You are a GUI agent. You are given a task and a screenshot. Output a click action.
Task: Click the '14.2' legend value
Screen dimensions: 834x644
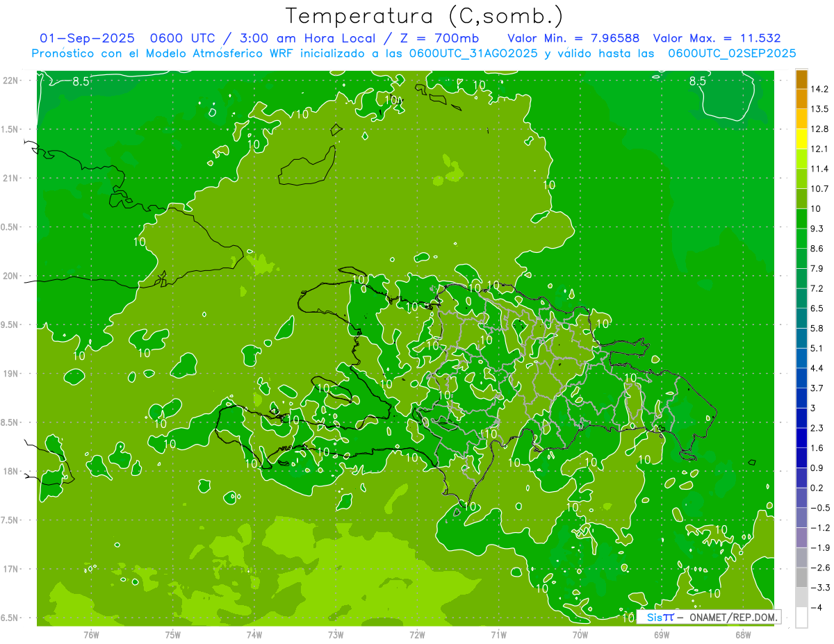tap(819, 89)
